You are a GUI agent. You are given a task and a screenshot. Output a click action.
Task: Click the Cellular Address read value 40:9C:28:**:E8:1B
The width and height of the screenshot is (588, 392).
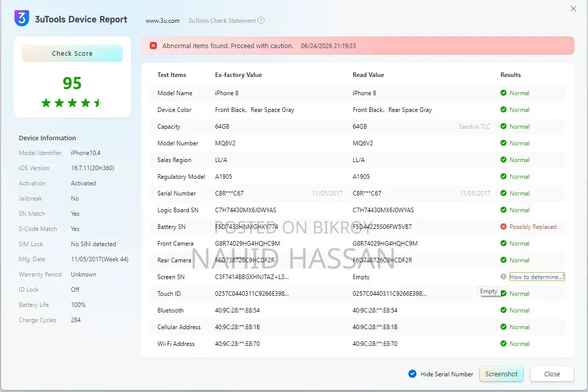[375, 327]
